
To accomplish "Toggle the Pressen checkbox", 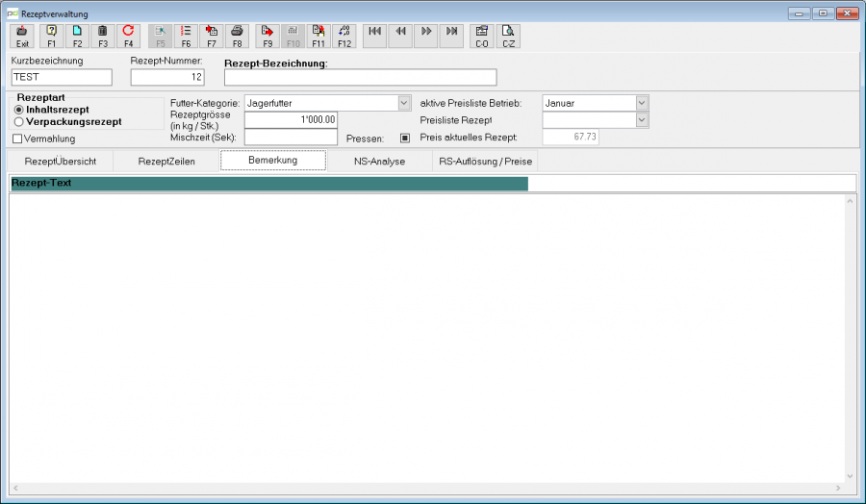I will point(405,138).
